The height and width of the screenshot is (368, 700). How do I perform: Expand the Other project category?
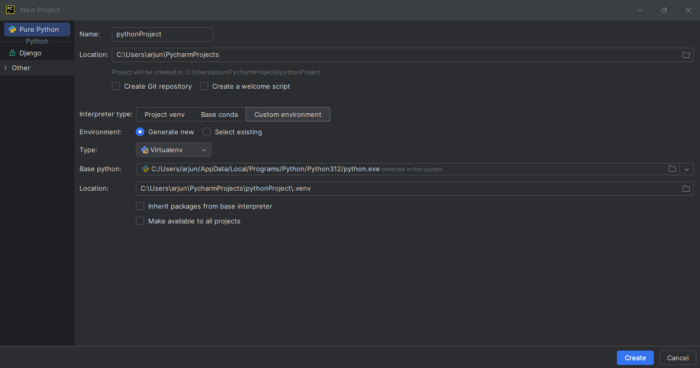pos(5,68)
